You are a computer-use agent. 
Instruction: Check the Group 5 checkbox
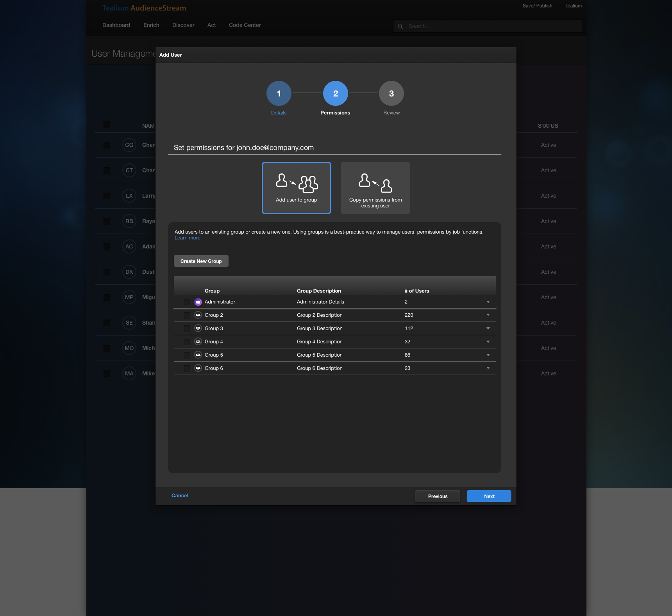click(x=186, y=355)
